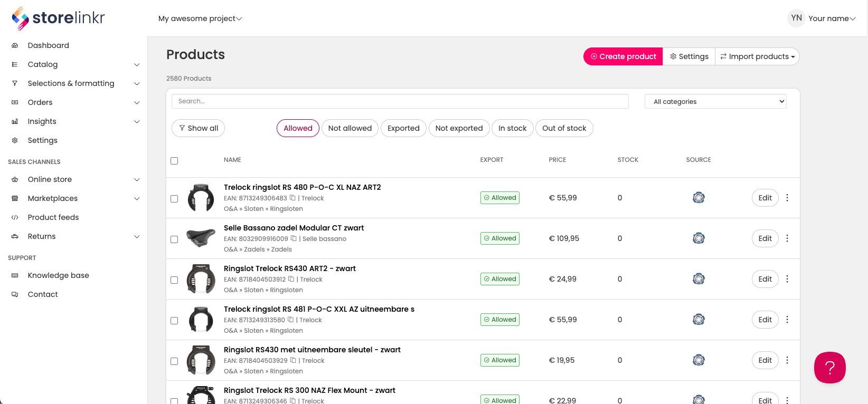Open more options for Ringslot RS430 uitneembare sleutel
This screenshot has height=404, width=868.
tap(787, 360)
